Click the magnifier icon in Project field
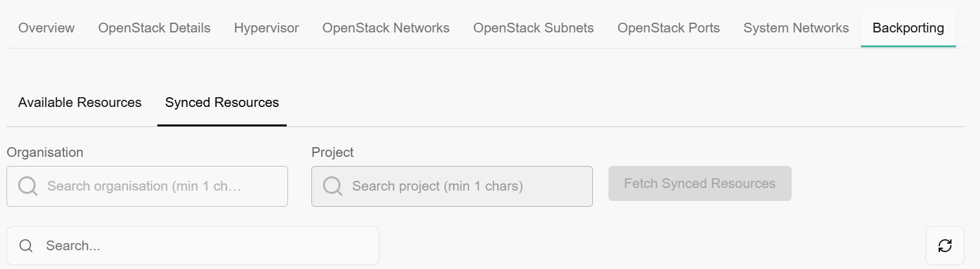This screenshot has height=269, width=980. 333,187
